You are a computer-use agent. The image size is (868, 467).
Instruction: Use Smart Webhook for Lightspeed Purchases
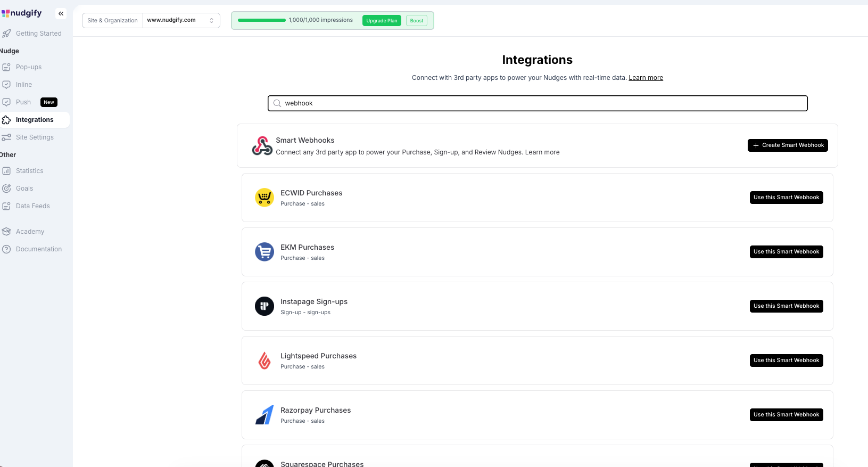pyautogui.click(x=786, y=361)
